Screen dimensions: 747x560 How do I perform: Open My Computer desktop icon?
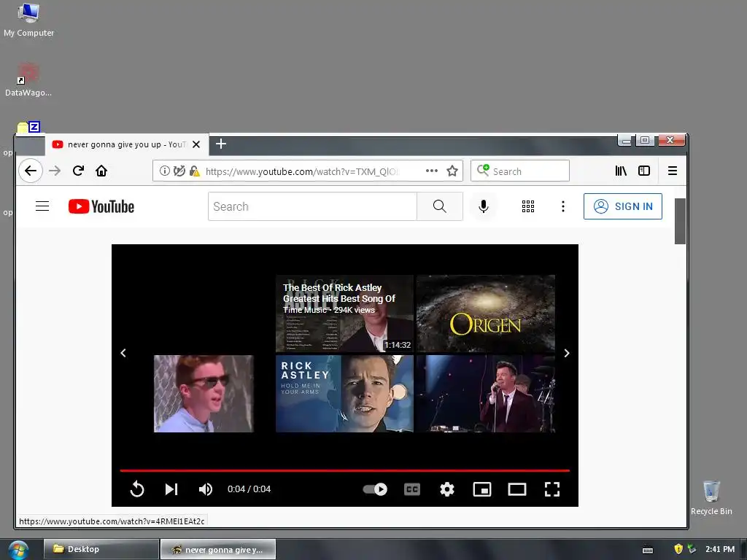28,20
